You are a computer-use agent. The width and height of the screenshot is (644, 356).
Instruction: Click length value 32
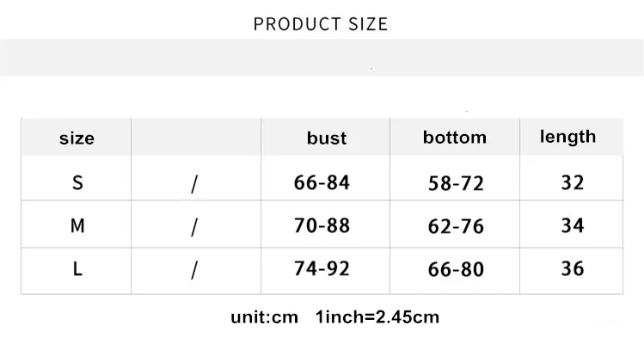coord(573,182)
